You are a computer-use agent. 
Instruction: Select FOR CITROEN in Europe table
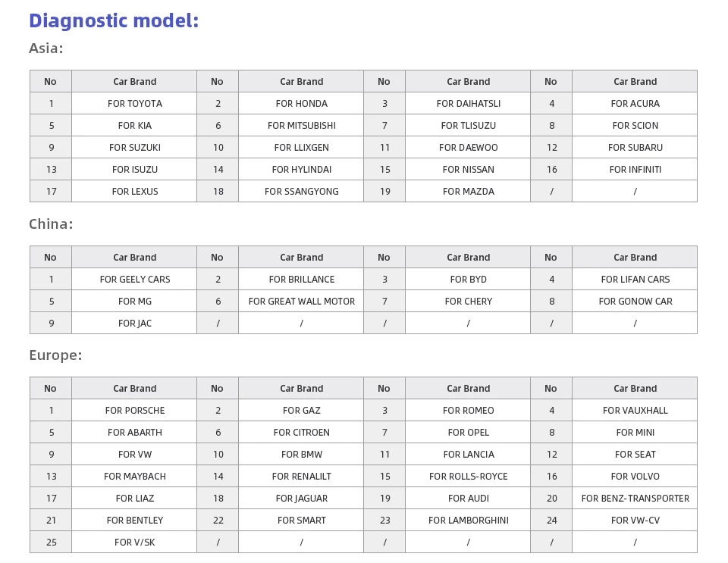(x=301, y=433)
